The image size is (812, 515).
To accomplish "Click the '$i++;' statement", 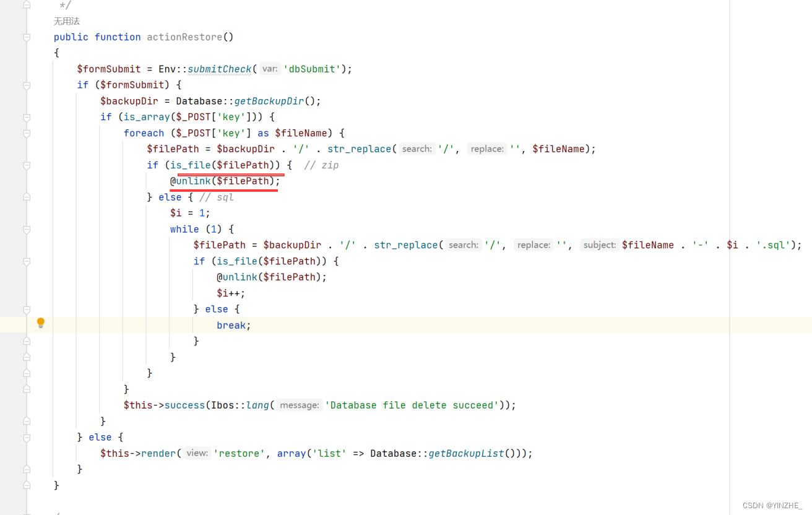I will click(231, 293).
